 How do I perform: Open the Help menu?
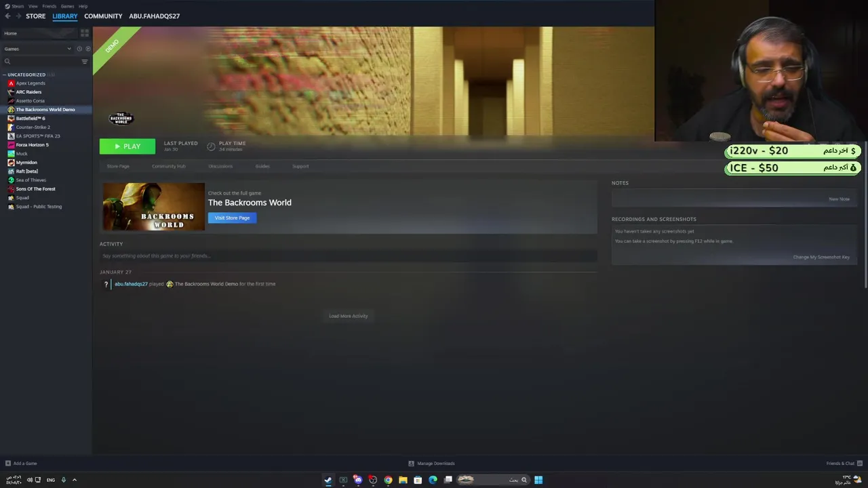pyautogui.click(x=83, y=6)
